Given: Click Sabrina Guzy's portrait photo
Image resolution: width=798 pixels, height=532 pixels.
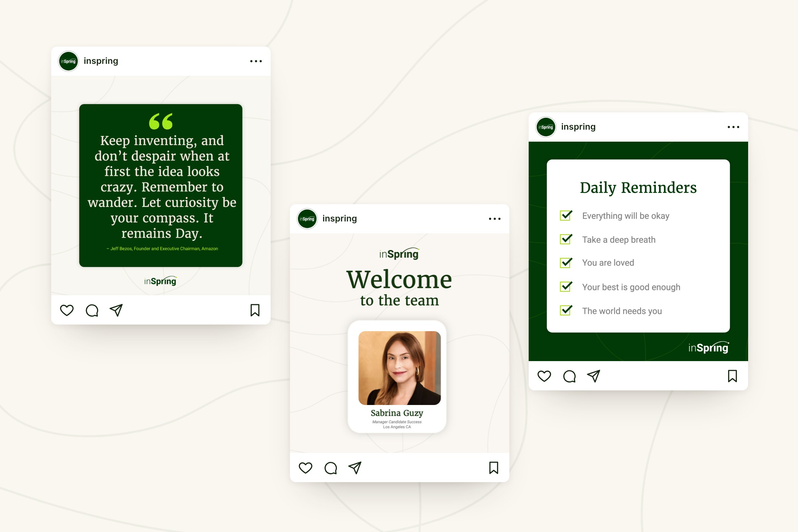Looking at the screenshot, I should coord(400,368).
